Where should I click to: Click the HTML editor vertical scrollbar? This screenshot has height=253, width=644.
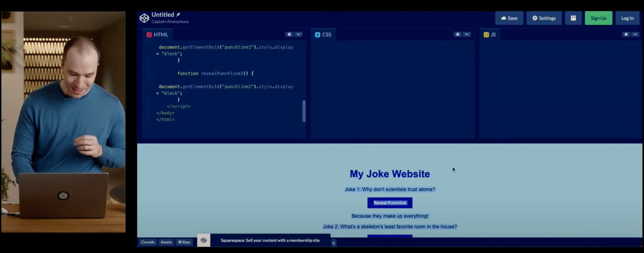(x=304, y=111)
